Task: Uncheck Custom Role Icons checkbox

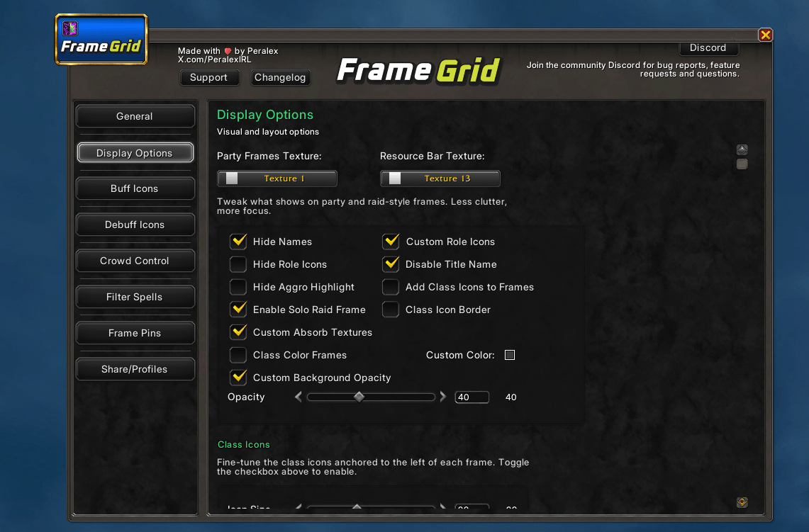Action: (x=391, y=242)
